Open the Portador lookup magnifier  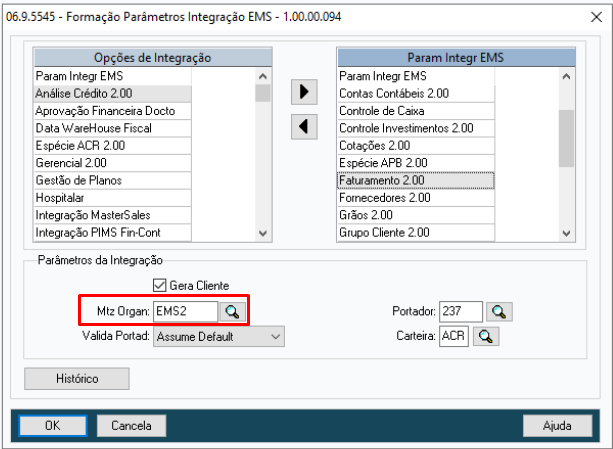pyautogui.click(x=499, y=312)
